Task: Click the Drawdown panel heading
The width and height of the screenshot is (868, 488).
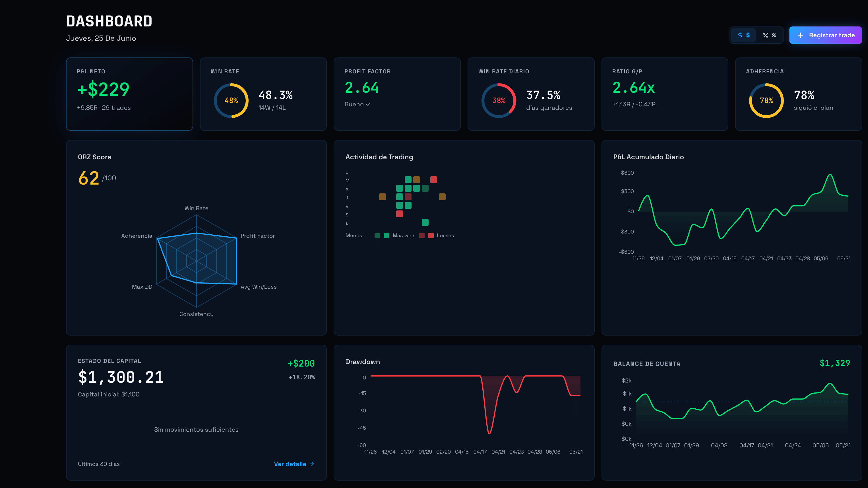Action: point(363,362)
